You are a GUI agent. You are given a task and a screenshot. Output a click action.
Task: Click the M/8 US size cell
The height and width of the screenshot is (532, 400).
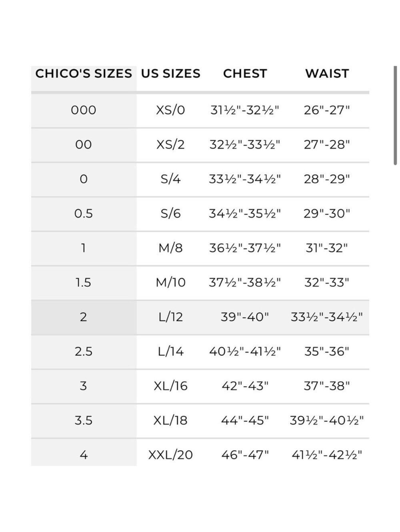click(171, 248)
